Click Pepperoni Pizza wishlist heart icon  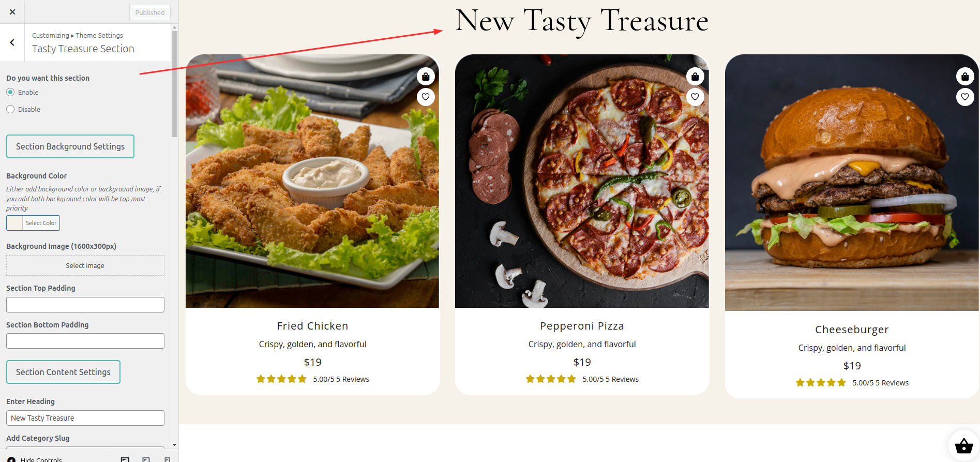point(695,97)
